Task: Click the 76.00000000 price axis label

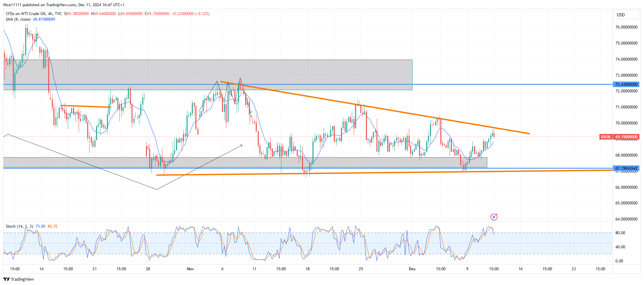Action: point(626,27)
